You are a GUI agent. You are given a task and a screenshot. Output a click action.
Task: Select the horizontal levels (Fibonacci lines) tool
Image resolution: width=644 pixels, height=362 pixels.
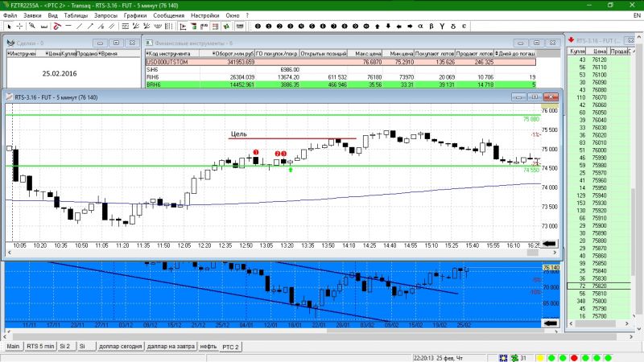pyautogui.click(x=126, y=27)
